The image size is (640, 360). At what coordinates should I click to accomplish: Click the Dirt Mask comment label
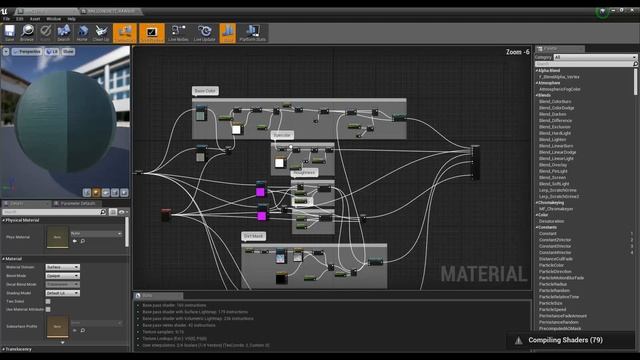[253, 236]
